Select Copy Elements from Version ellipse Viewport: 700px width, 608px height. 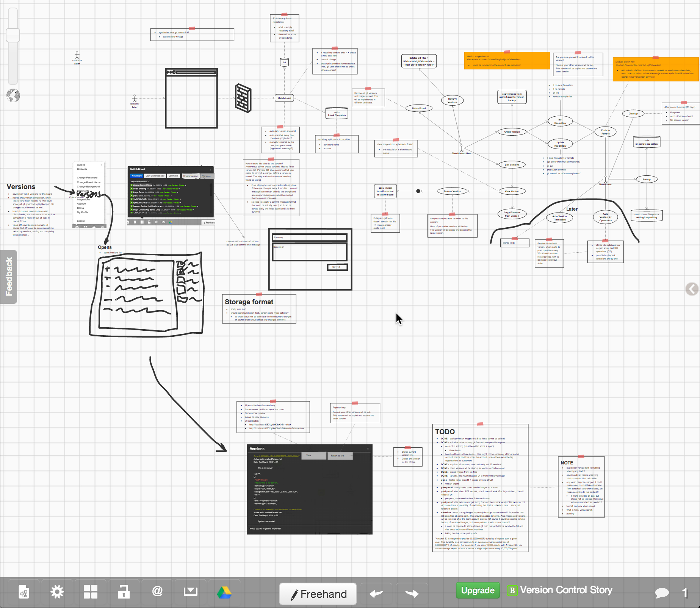coord(512,214)
